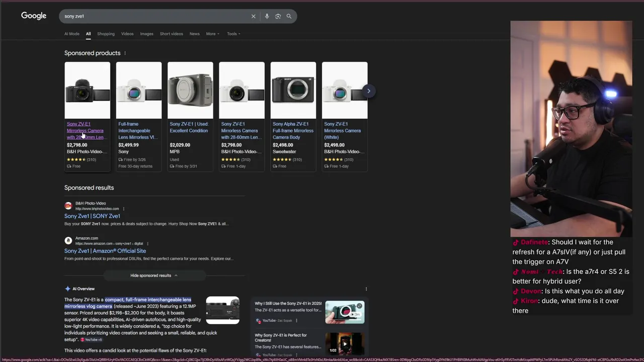Click Dafinete's chat message about A7sIV
Viewport: 644px width, 362px height.
click(x=571, y=252)
